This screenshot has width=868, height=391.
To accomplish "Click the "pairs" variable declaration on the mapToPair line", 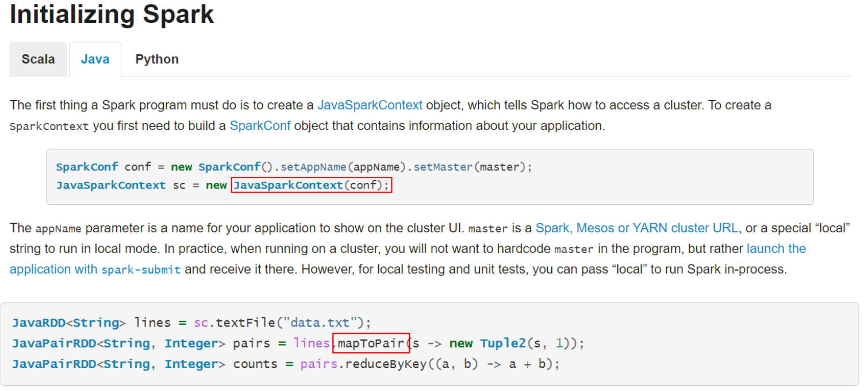I will pos(251,343).
